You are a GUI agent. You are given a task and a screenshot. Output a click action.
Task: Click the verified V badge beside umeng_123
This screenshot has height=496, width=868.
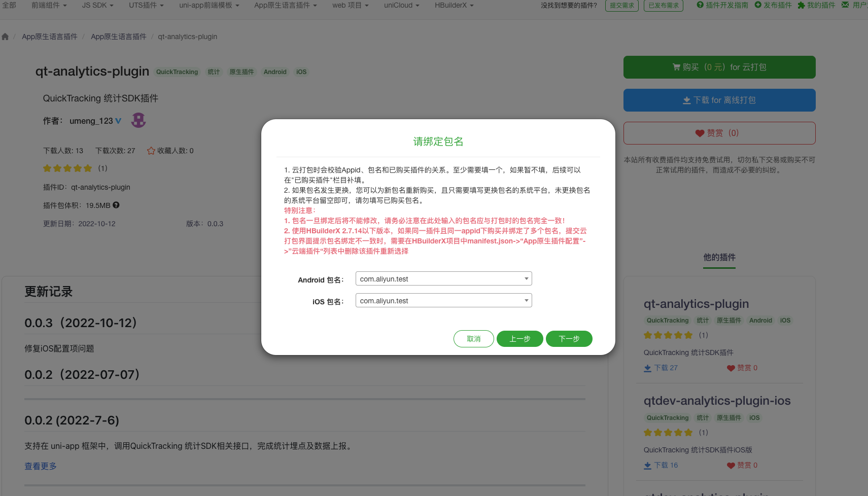(x=118, y=121)
